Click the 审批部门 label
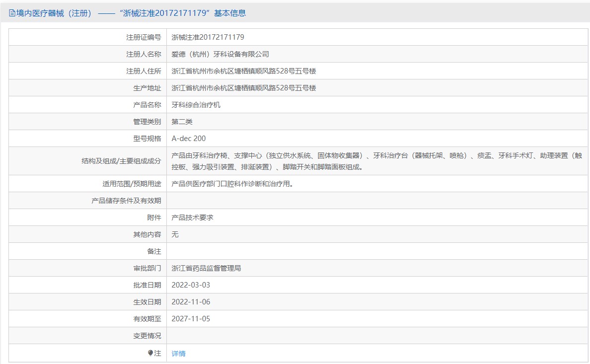 pyautogui.click(x=147, y=268)
